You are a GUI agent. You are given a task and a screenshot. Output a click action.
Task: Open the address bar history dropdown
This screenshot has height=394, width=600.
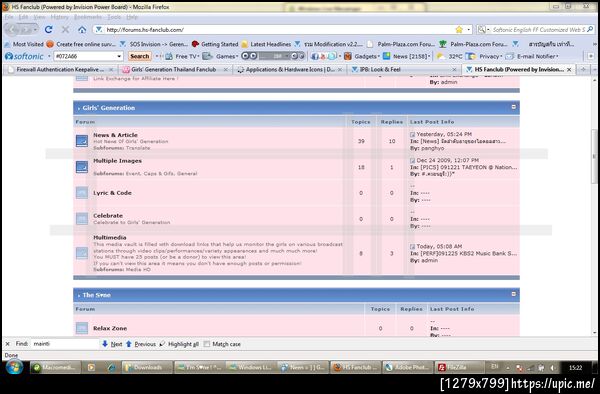pyautogui.click(x=468, y=29)
